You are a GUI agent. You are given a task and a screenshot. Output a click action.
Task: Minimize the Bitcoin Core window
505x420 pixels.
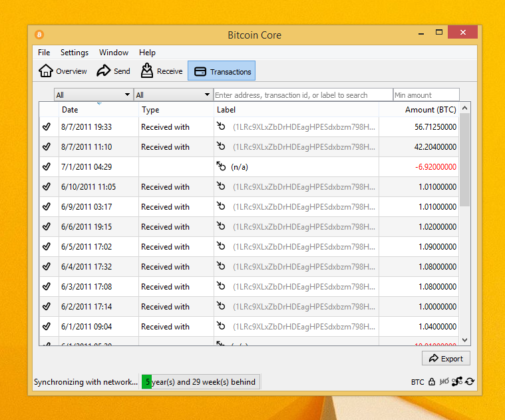click(x=421, y=33)
